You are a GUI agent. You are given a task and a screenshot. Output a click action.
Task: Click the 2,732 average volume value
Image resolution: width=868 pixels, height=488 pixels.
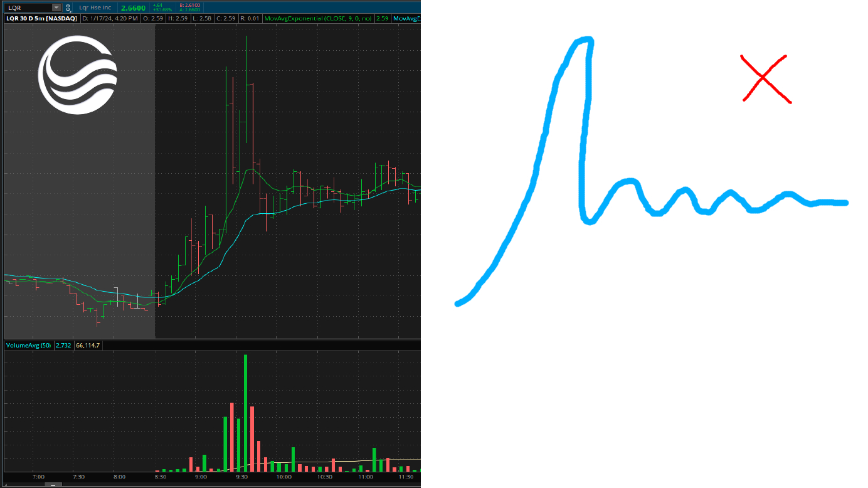click(x=63, y=344)
